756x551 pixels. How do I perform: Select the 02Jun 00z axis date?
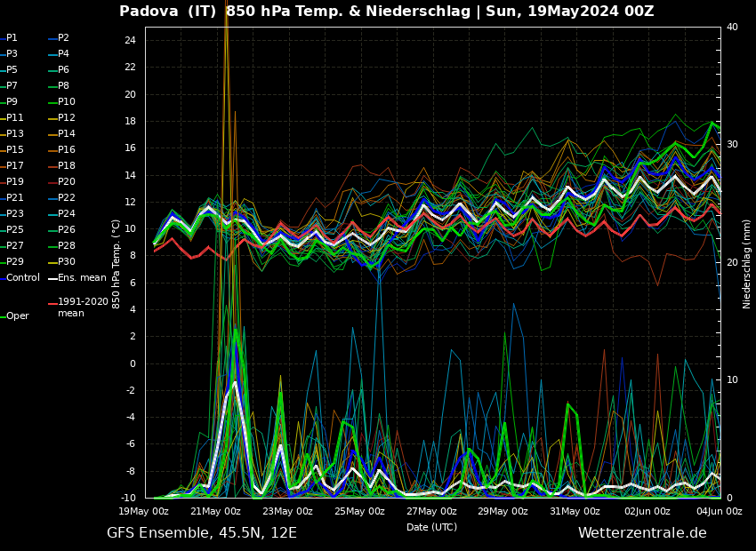pyautogui.click(x=647, y=512)
